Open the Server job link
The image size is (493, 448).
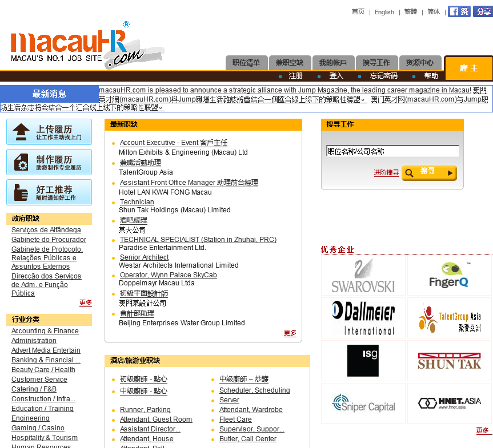229,400
